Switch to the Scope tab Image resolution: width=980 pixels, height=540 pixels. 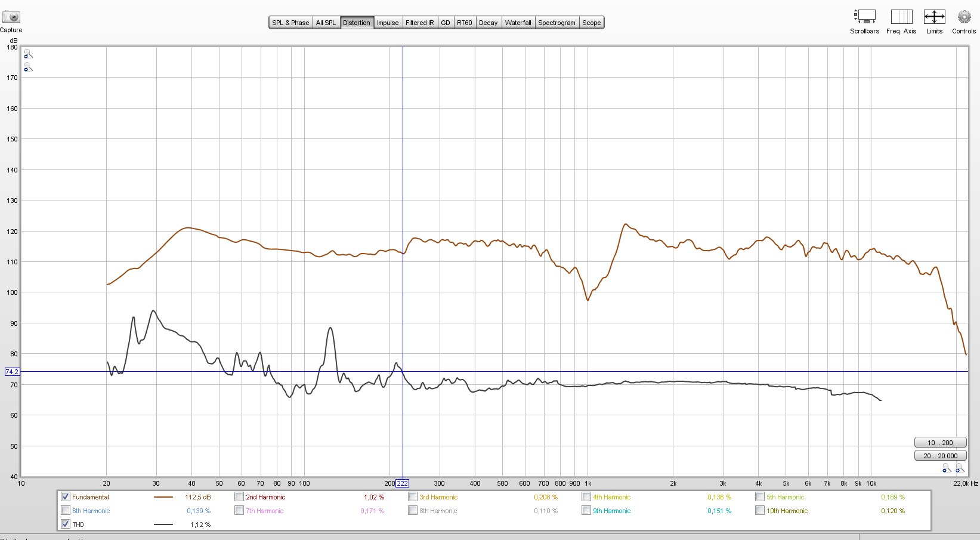click(592, 23)
